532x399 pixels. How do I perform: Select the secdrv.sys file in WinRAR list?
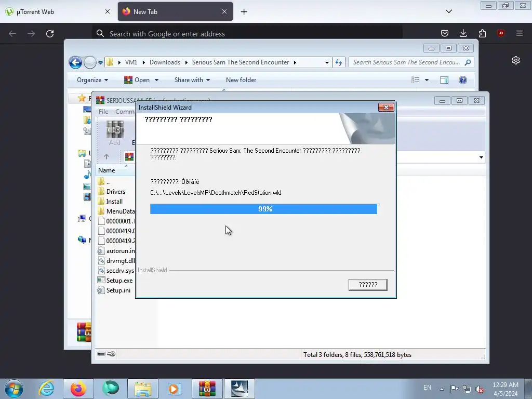point(116,270)
